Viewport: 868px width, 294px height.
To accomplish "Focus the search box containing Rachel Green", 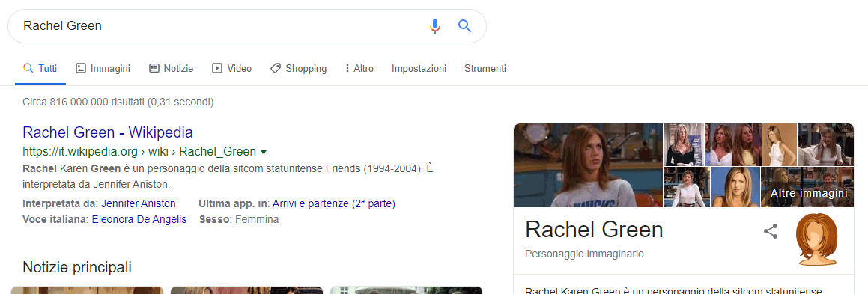I will [222, 26].
